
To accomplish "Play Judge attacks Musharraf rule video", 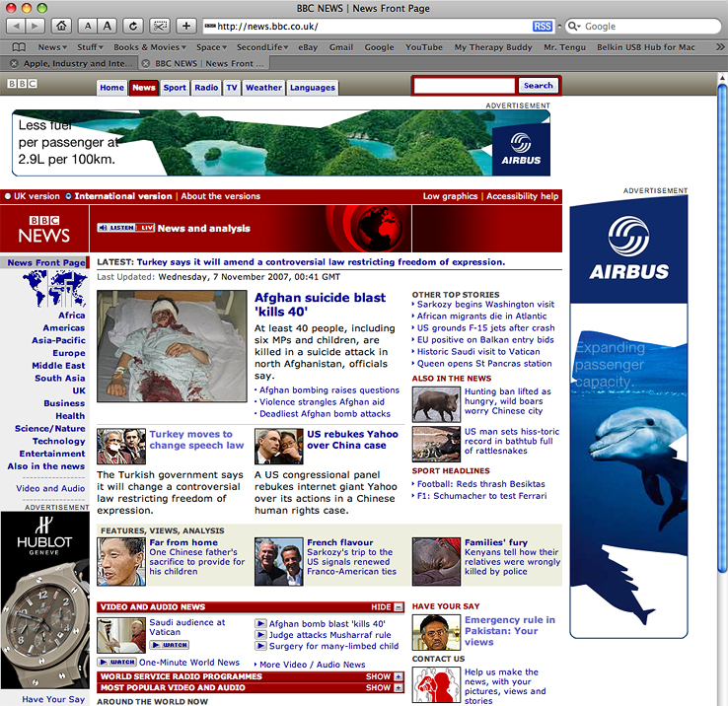I will pos(261,635).
